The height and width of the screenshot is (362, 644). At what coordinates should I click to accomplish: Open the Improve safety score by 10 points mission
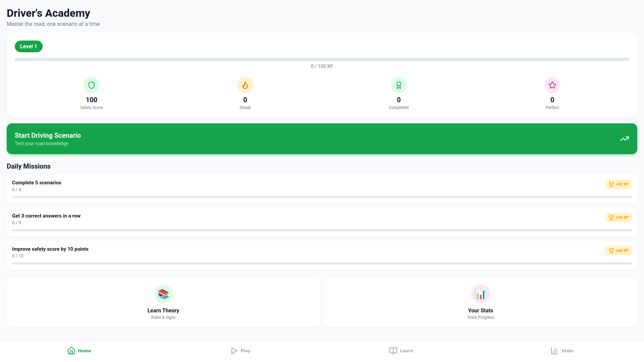(322, 255)
